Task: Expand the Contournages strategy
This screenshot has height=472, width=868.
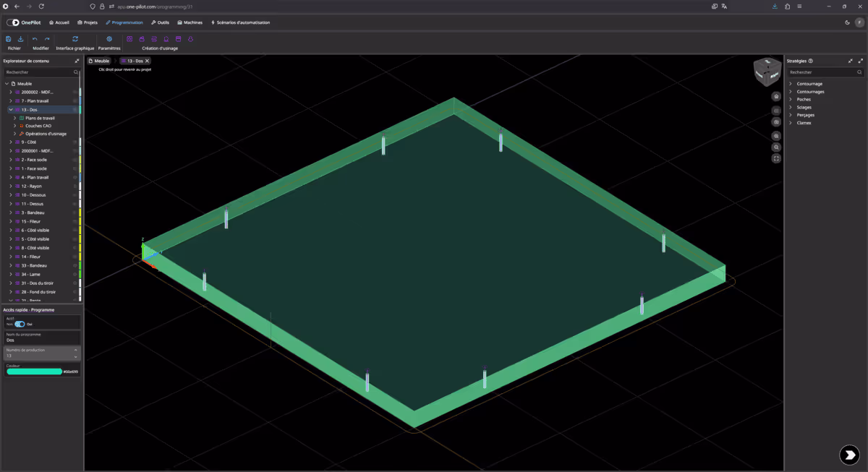Action: pyautogui.click(x=791, y=92)
